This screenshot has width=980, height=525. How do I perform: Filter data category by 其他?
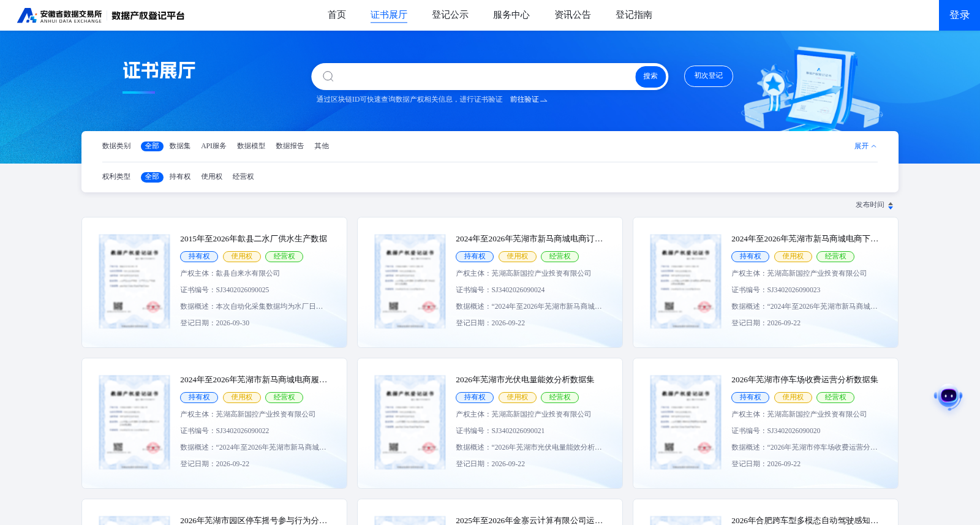pos(322,146)
